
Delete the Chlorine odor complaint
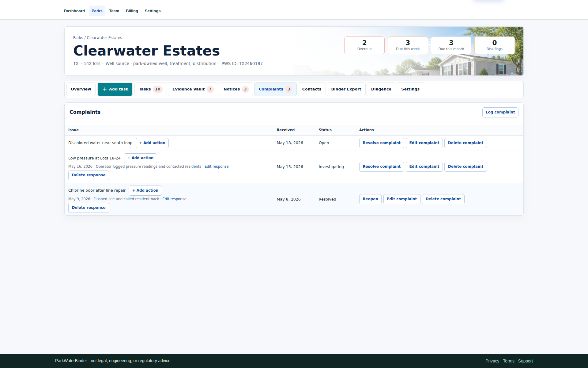coord(443,199)
